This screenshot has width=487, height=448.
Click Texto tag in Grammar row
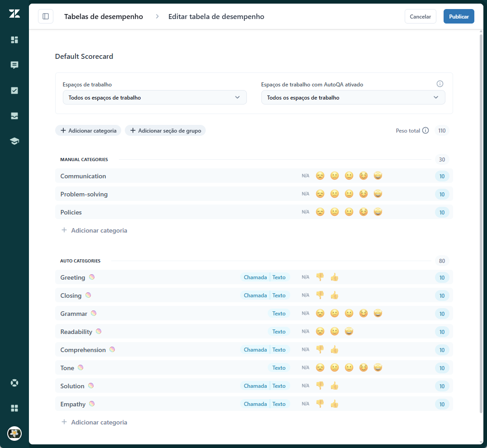click(279, 314)
